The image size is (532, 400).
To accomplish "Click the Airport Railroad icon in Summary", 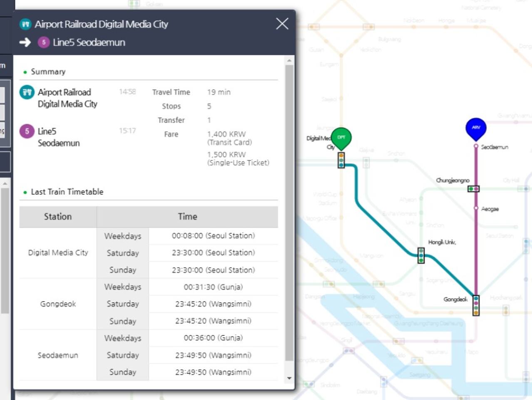I will pyautogui.click(x=27, y=92).
